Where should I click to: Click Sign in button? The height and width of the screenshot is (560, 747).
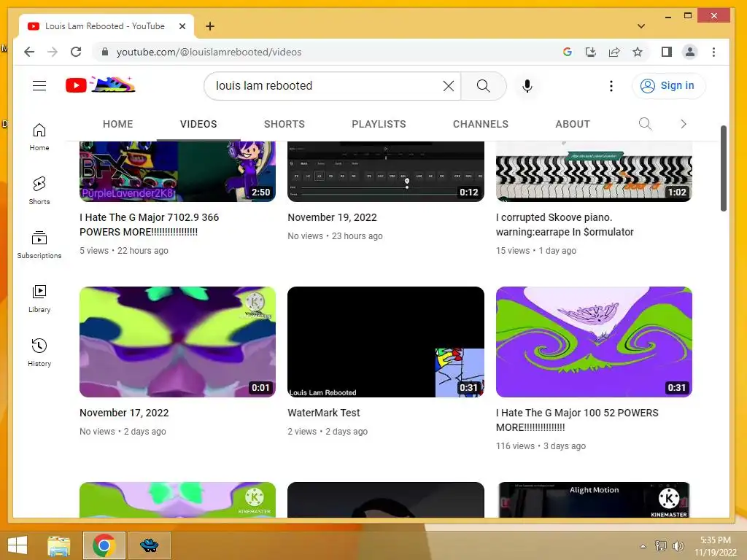tap(668, 86)
